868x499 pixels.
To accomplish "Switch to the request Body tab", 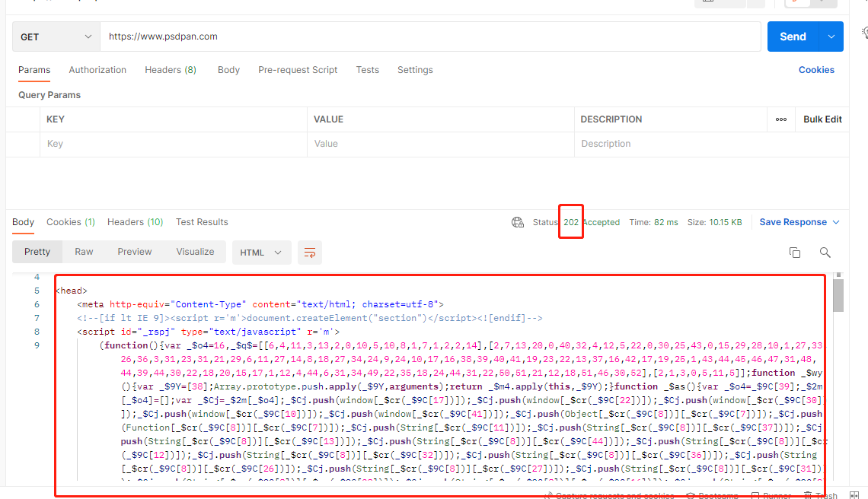I will click(x=228, y=70).
